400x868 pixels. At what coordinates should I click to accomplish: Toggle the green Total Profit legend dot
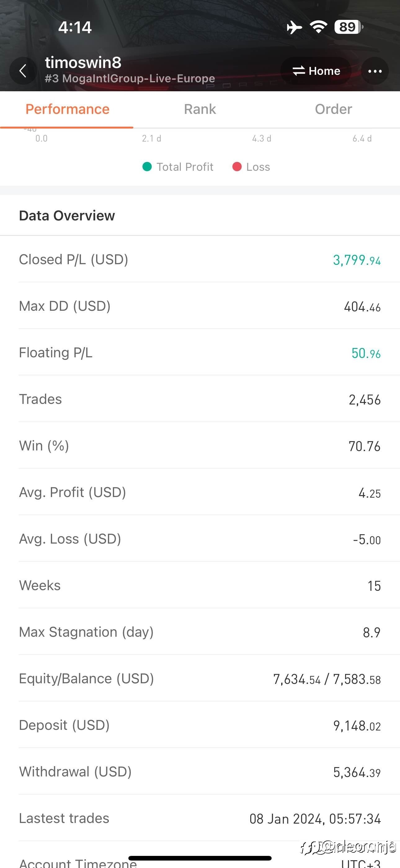click(x=147, y=166)
